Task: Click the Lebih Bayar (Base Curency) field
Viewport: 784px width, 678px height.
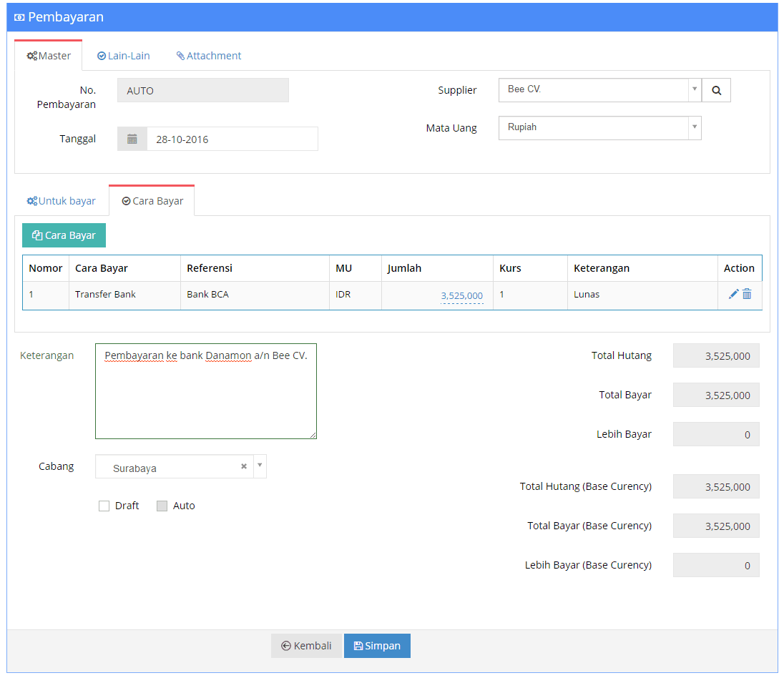Action: pyautogui.click(x=716, y=565)
